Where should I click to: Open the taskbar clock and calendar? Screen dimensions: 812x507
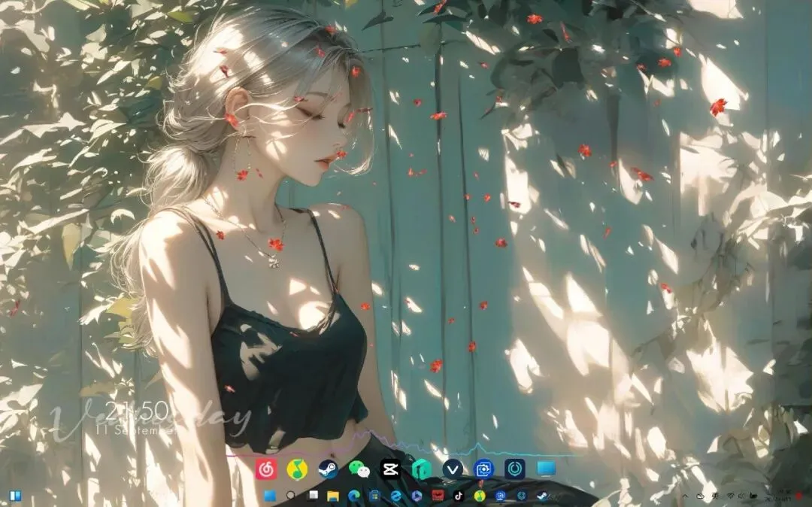point(778,496)
